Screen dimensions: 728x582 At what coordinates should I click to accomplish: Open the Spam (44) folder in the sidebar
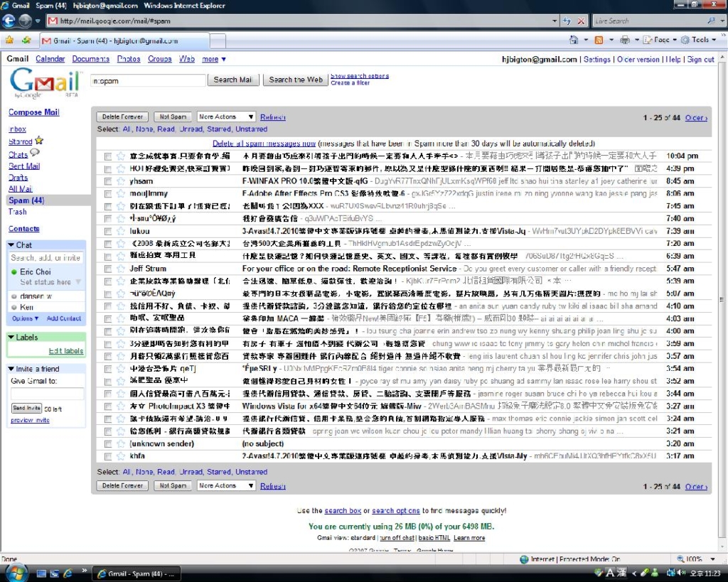click(x=26, y=200)
